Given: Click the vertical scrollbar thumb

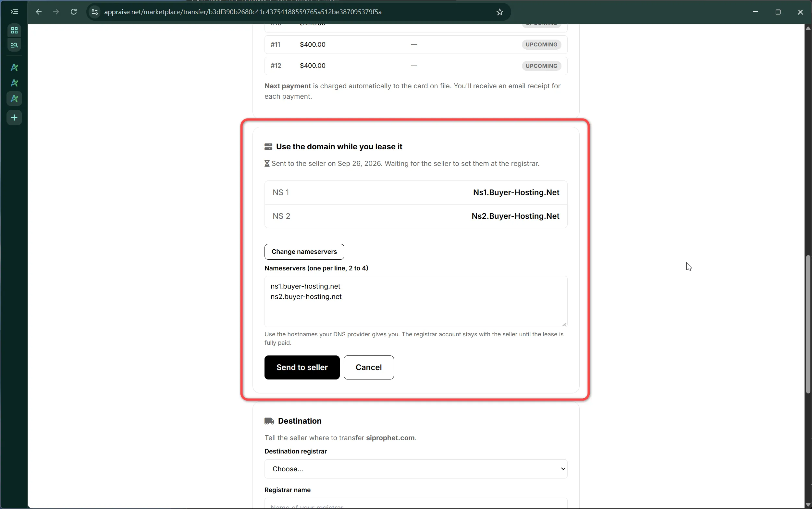Looking at the screenshot, I should pyautogui.click(x=808, y=324).
